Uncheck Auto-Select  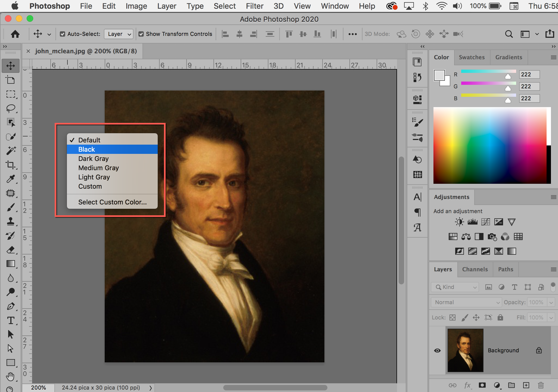click(62, 34)
